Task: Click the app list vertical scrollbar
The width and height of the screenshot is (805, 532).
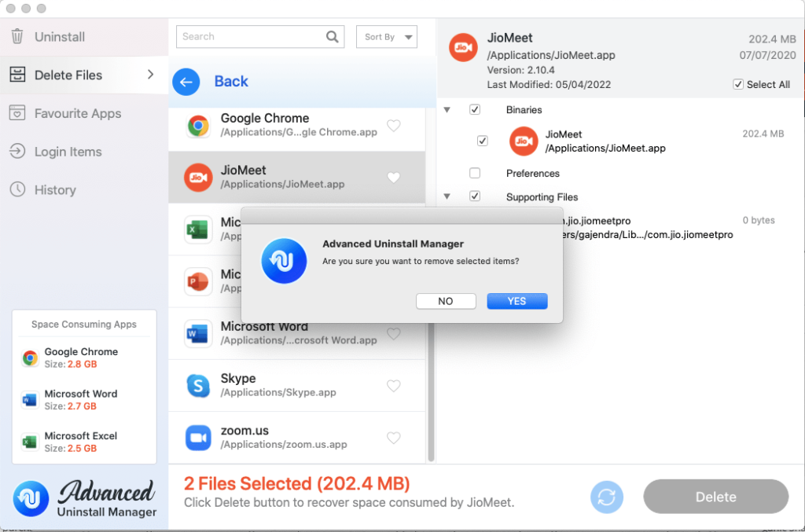Action: 432,392
